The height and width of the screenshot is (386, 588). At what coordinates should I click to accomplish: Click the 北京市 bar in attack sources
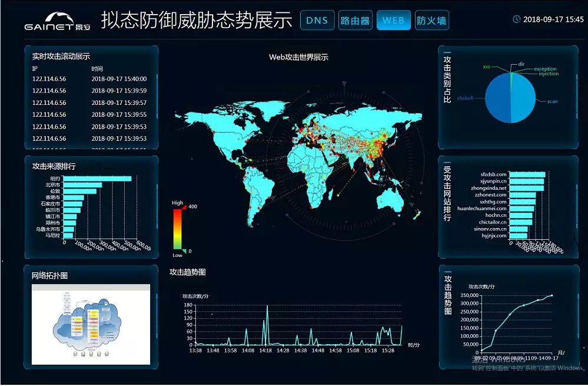click(x=82, y=185)
